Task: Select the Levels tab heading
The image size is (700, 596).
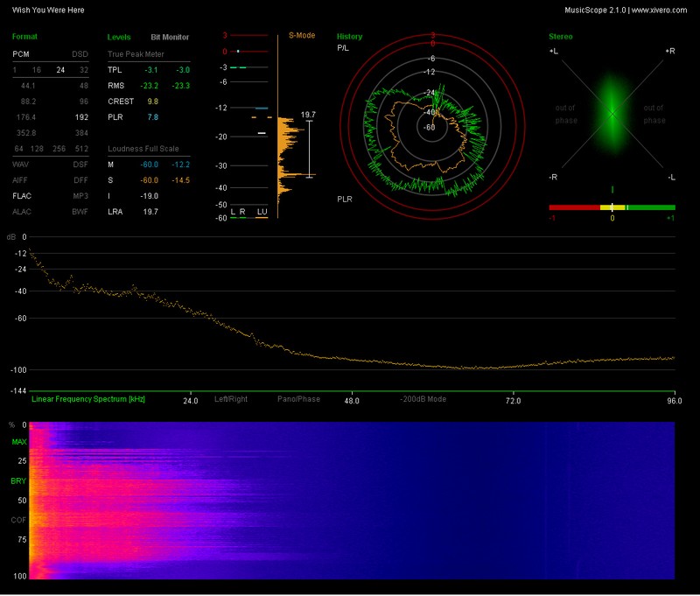Action: (119, 38)
